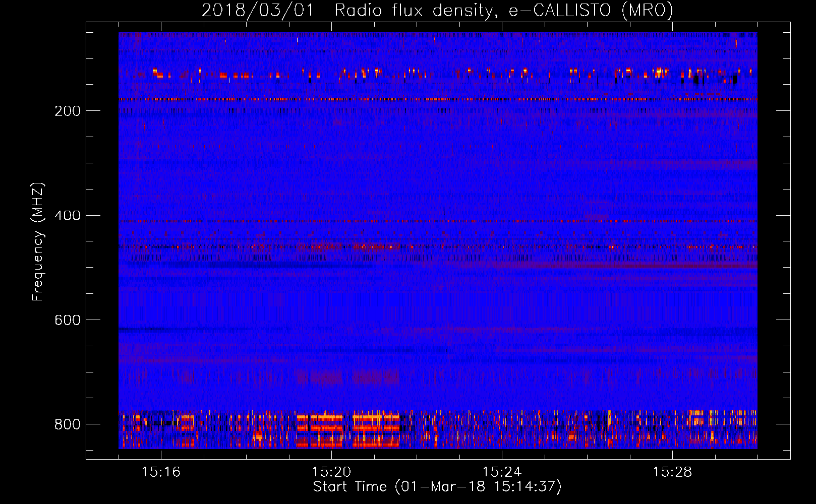Click the plot title '2018/03/01 Radio flux density, e-CALLISTO (MRO)'
The height and width of the screenshot is (504, 816).
point(437,10)
